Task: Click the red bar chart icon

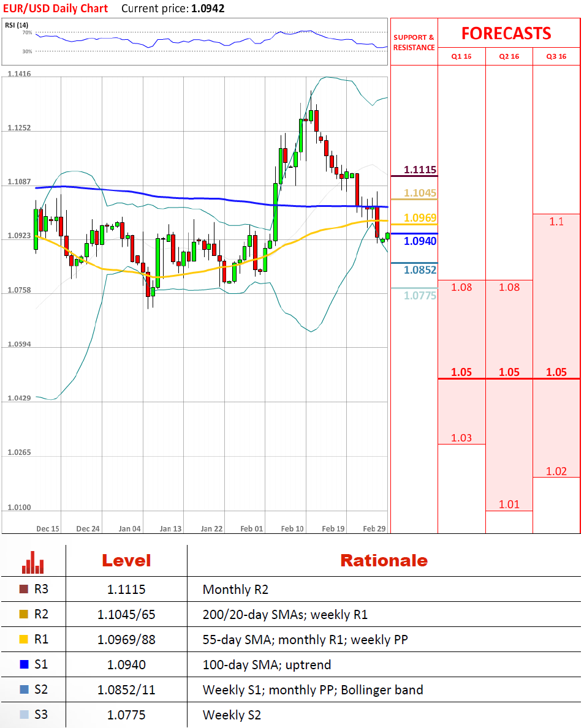Action: click(33, 562)
